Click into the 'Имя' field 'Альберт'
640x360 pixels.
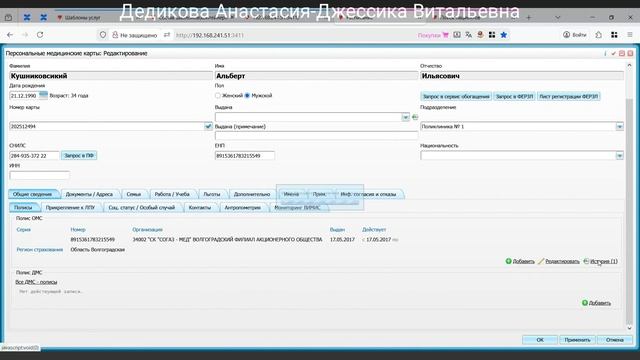point(316,76)
